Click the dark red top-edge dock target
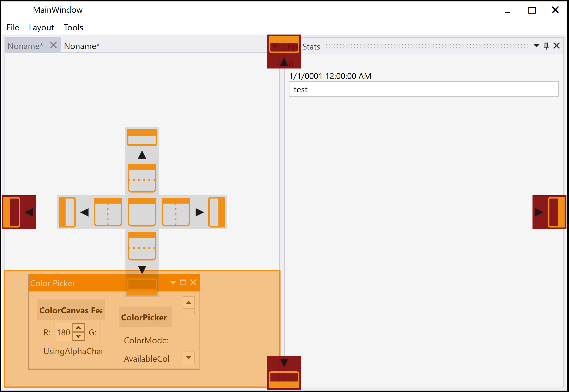 (x=284, y=52)
